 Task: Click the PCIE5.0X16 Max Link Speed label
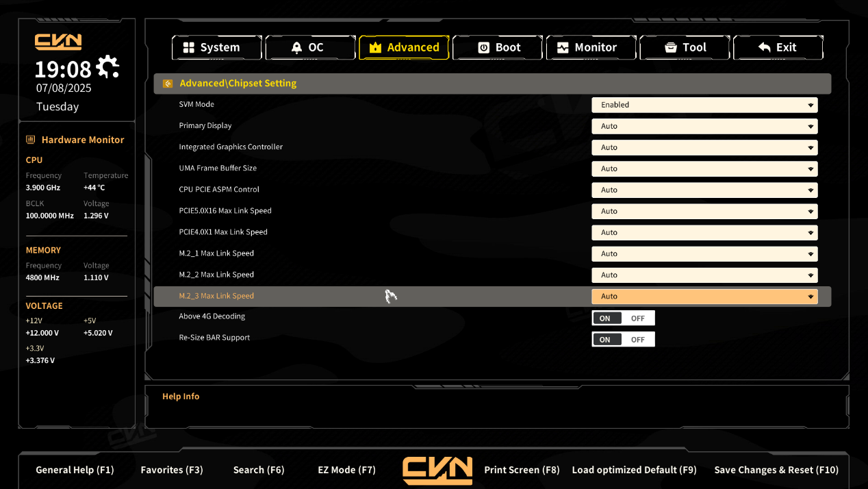[x=225, y=210]
